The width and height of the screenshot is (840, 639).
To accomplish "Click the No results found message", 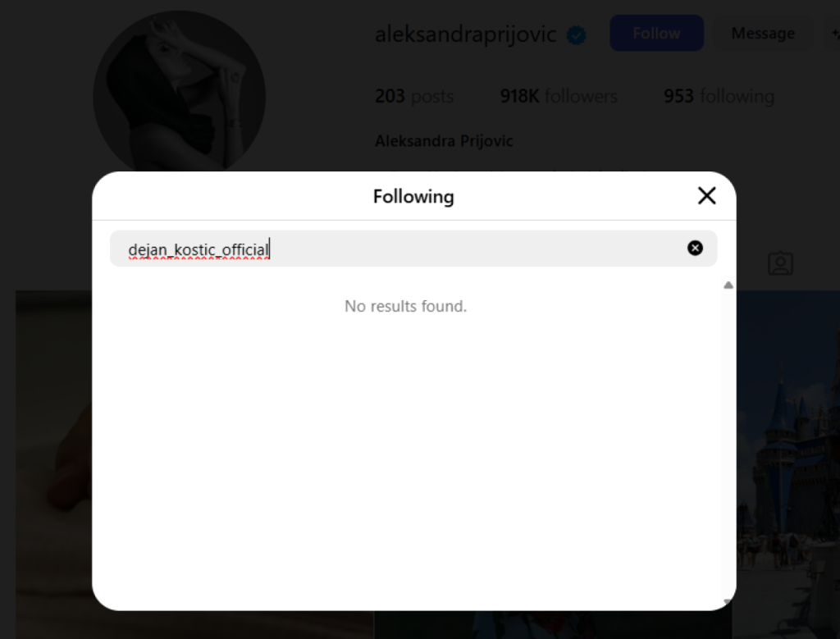I will coord(405,306).
